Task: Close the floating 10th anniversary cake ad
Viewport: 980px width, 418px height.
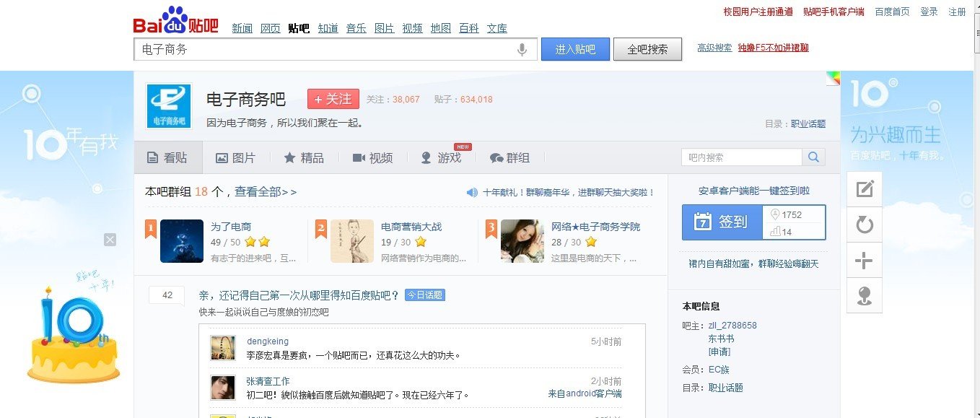Action: pos(110,240)
